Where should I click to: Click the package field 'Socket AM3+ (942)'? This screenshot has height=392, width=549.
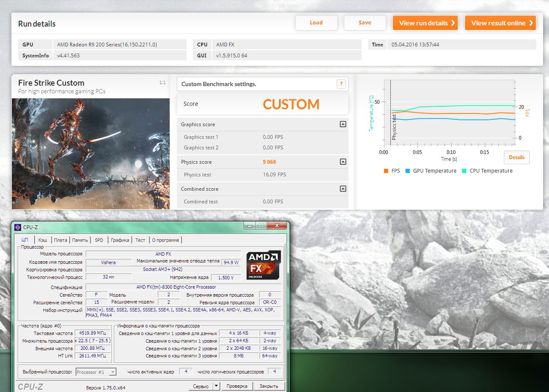(163, 269)
